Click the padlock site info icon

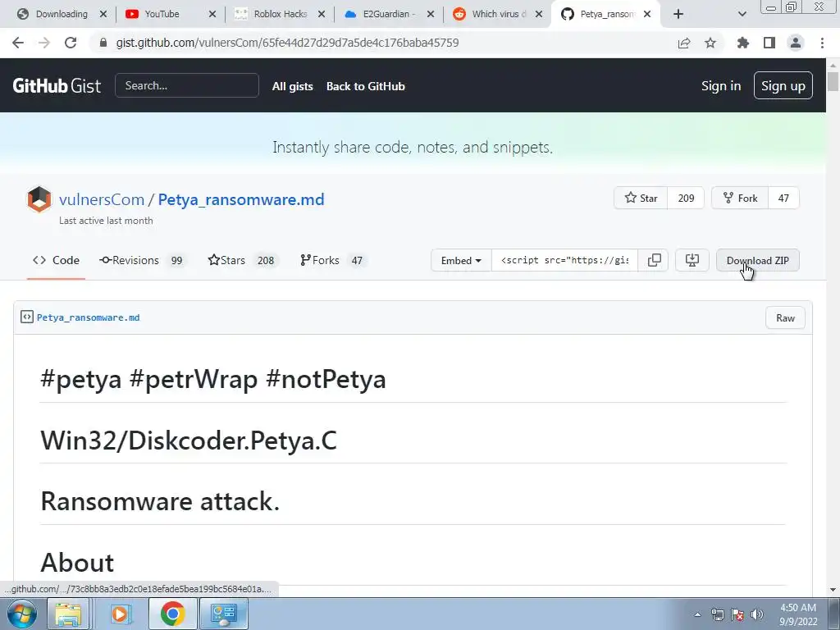tap(103, 43)
